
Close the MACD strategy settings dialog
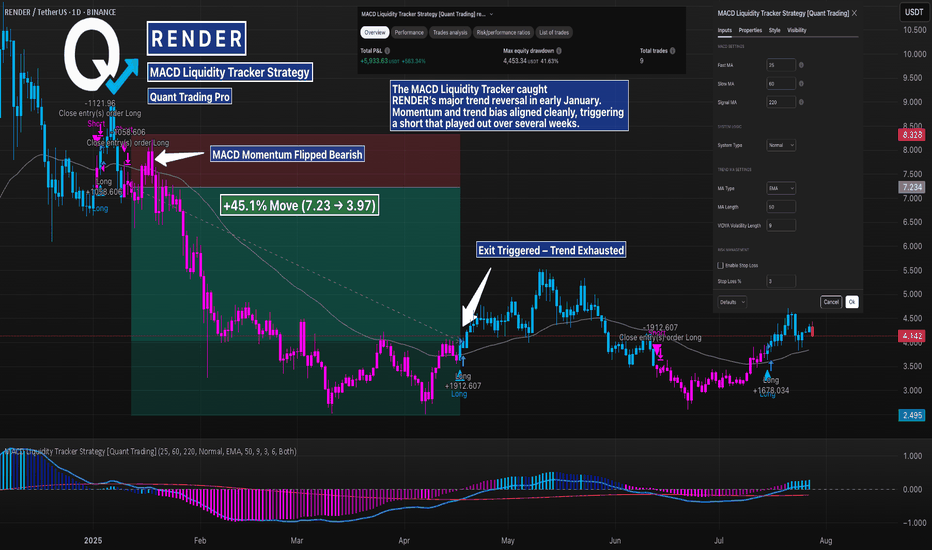(854, 13)
